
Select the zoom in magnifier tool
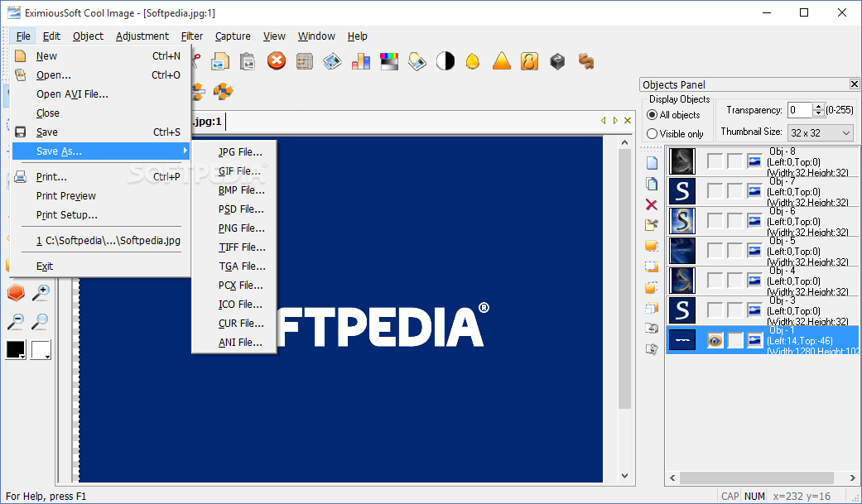point(41,292)
